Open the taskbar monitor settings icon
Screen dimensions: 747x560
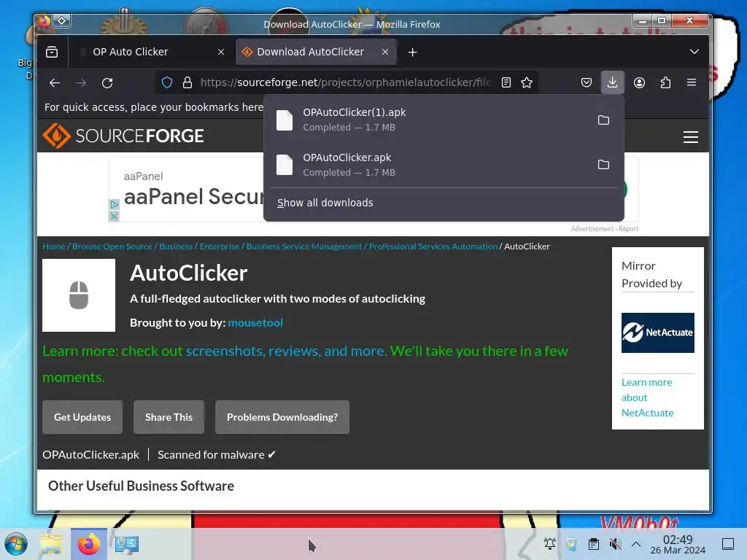[126, 544]
